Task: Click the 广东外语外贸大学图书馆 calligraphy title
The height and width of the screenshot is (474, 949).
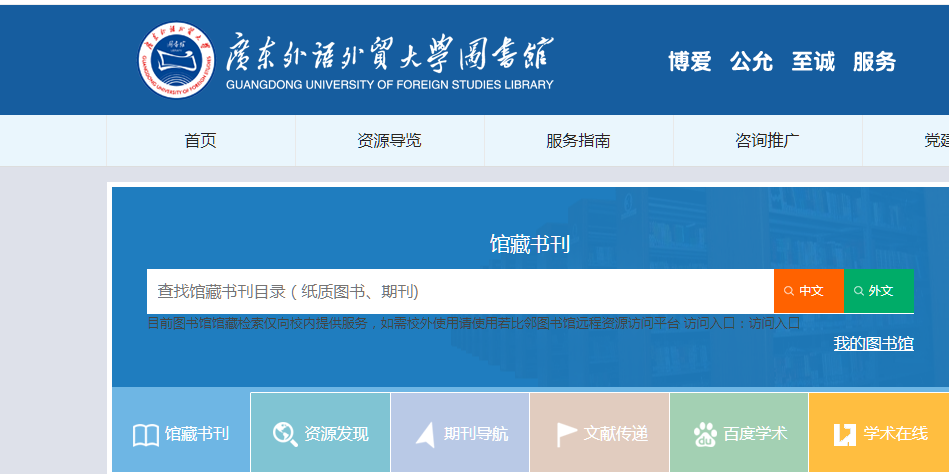Action: 390,52
